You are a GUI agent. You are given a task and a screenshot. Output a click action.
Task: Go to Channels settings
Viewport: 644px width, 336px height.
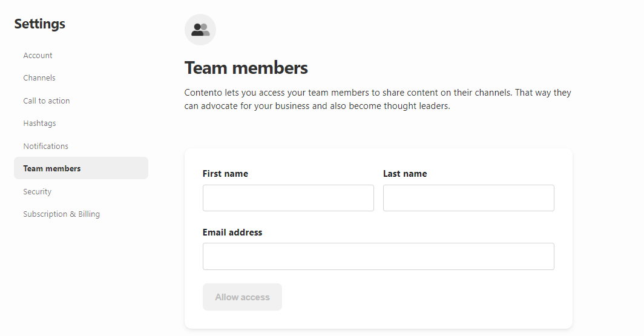coord(39,78)
